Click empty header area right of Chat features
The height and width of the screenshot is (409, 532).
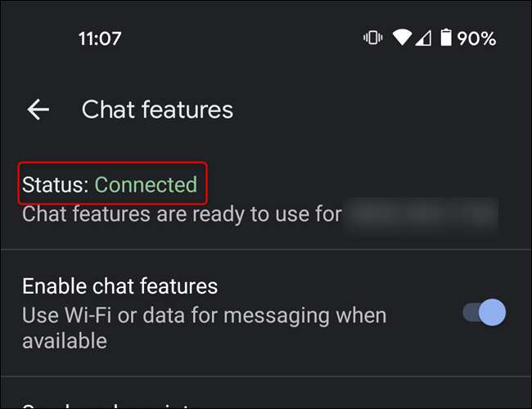(x=380, y=110)
